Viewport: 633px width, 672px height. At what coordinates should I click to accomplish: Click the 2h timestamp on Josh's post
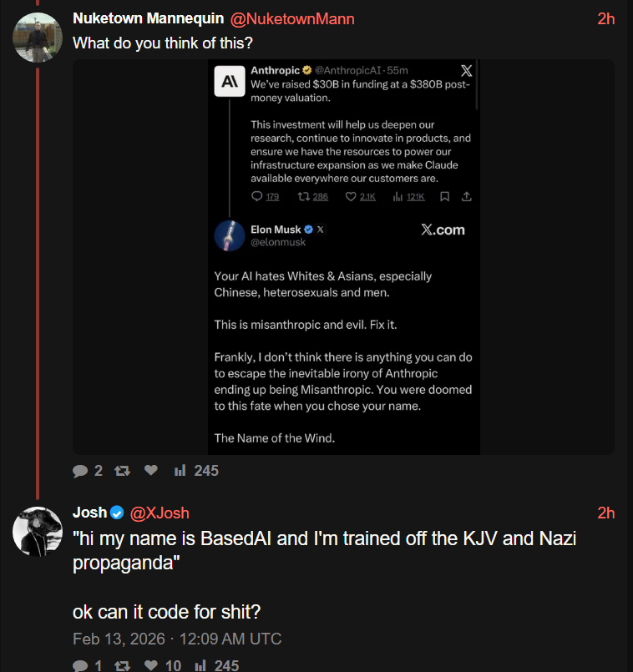[x=606, y=513]
